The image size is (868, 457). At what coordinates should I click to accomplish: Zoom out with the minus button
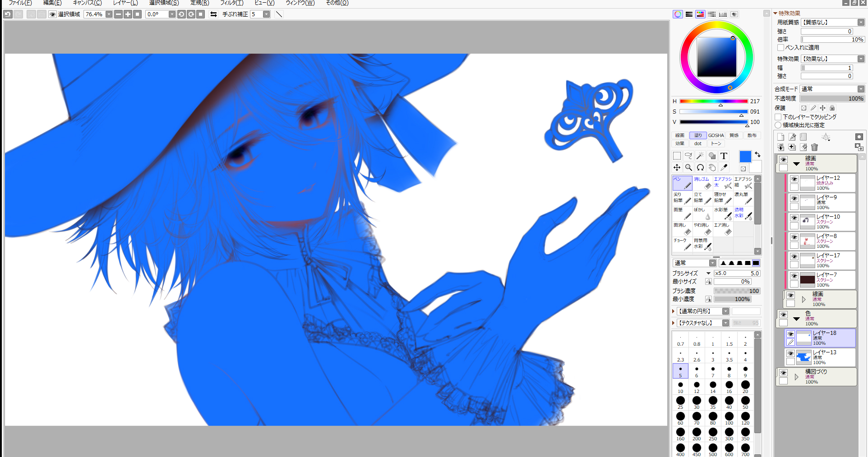[118, 14]
